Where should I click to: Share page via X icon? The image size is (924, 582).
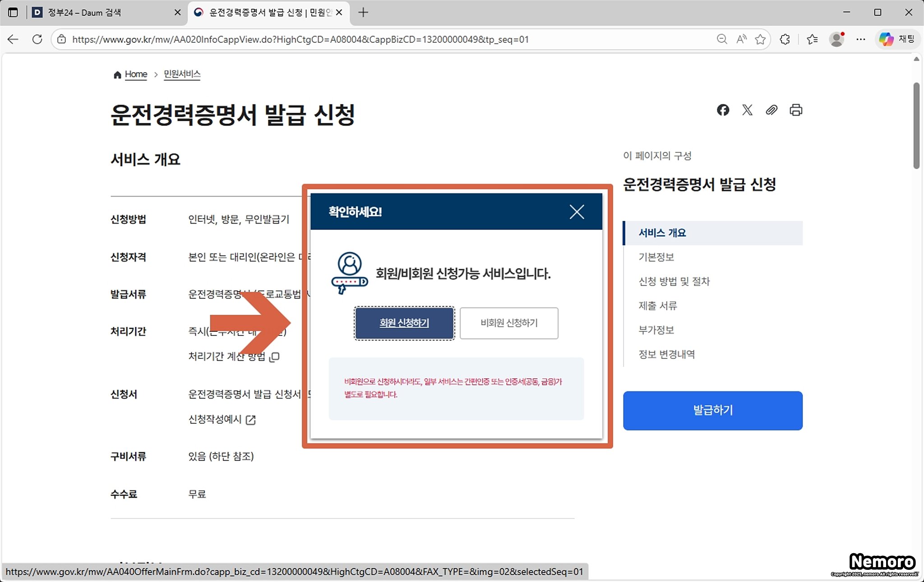[x=747, y=110]
